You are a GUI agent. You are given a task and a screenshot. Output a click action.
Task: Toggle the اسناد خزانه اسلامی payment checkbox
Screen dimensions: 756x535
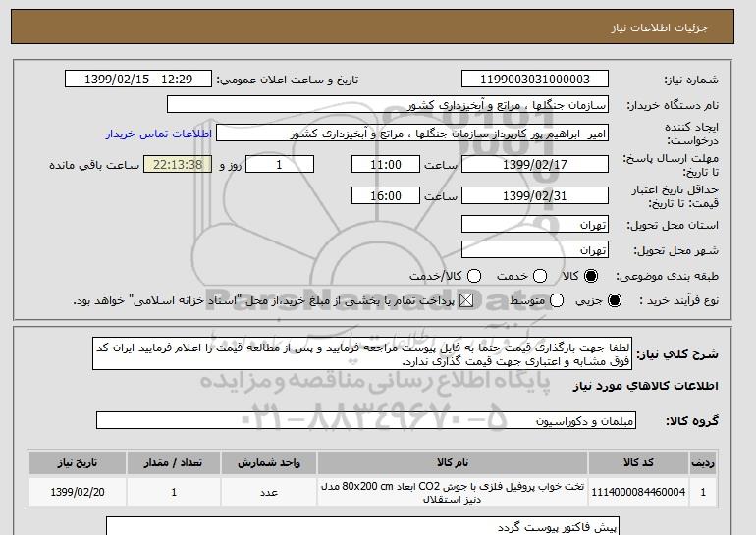[466, 300]
